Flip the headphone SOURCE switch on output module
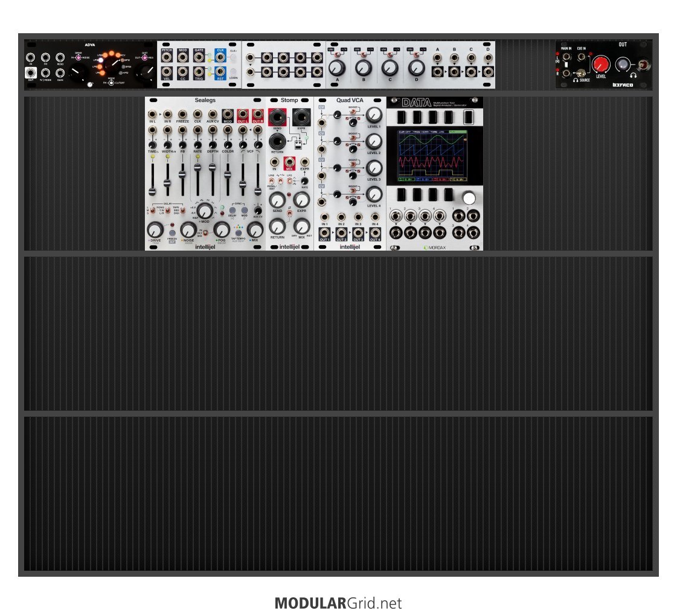The image size is (677, 616). [582, 73]
